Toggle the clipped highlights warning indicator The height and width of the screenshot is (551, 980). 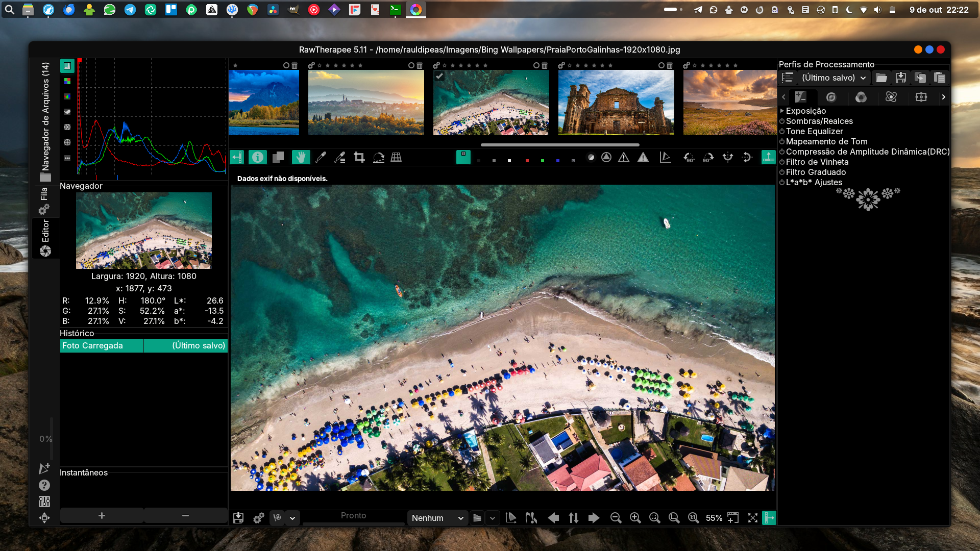point(643,158)
